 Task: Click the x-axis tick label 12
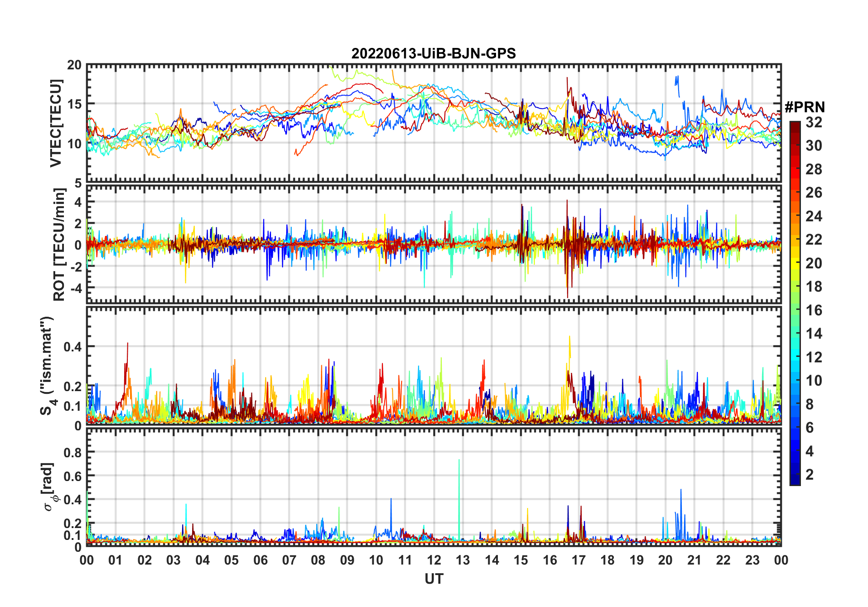tap(434, 560)
